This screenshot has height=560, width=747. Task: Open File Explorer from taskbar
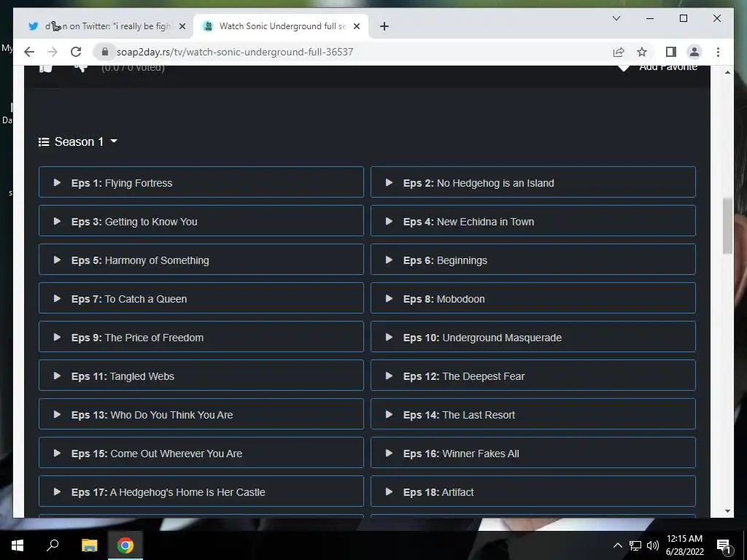click(x=89, y=545)
